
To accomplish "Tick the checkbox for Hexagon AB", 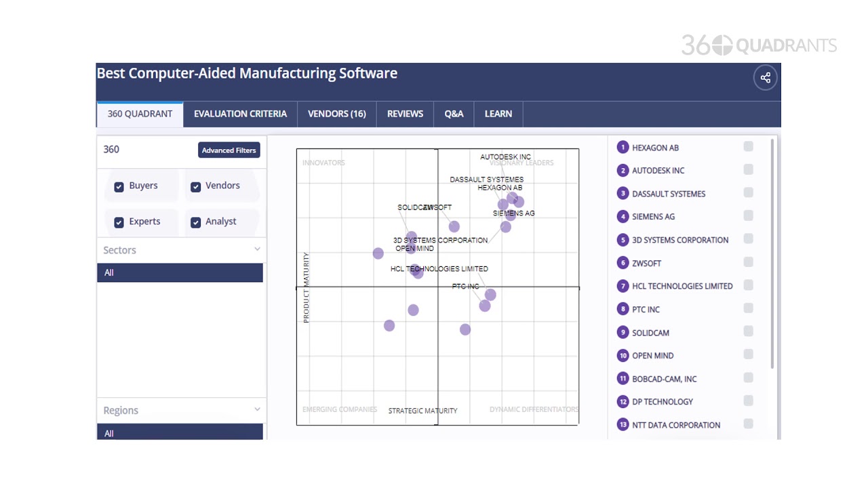I will [x=748, y=146].
